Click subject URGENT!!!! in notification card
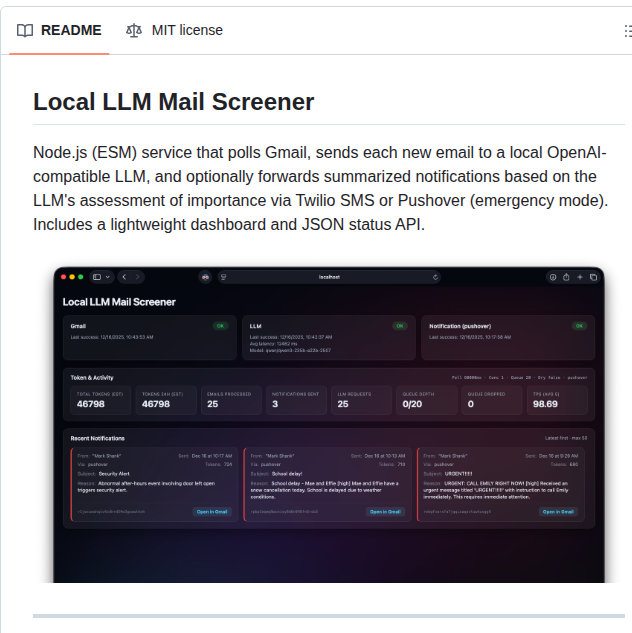 (x=458, y=474)
